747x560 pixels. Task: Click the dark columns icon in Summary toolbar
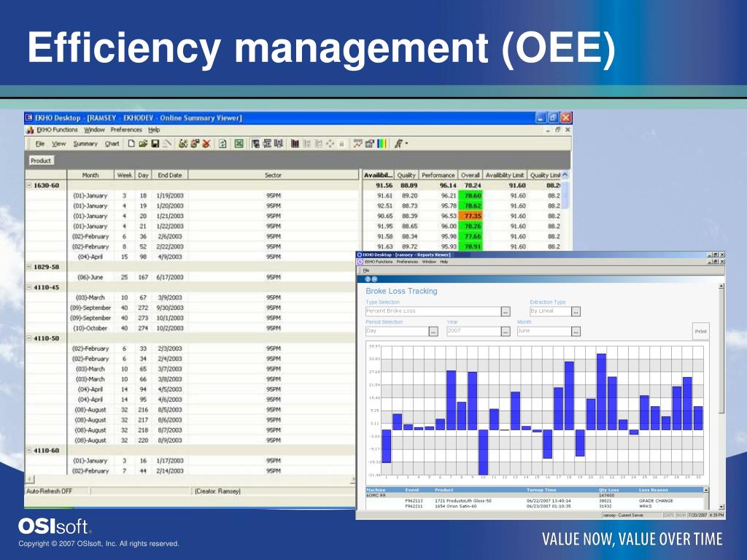tap(295, 144)
